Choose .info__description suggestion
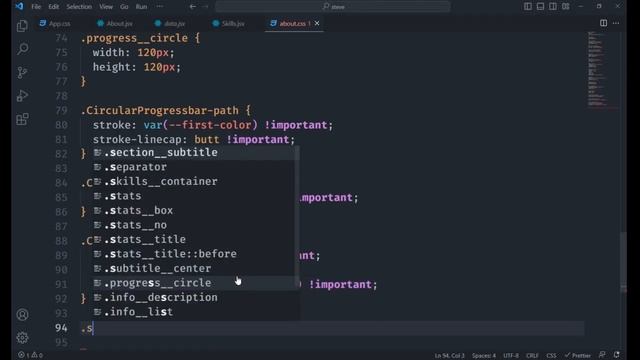Image resolution: width=640 pixels, height=360 pixels. pyautogui.click(x=194, y=297)
